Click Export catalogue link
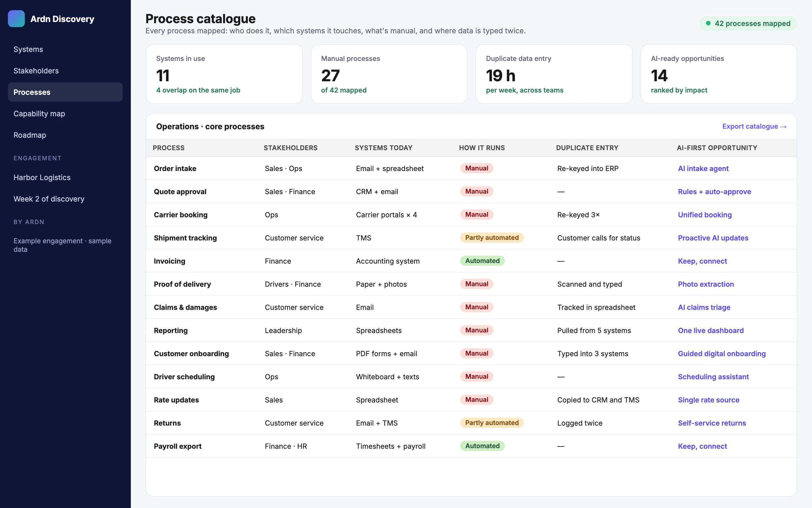The image size is (812, 508). pyautogui.click(x=754, y=126)
